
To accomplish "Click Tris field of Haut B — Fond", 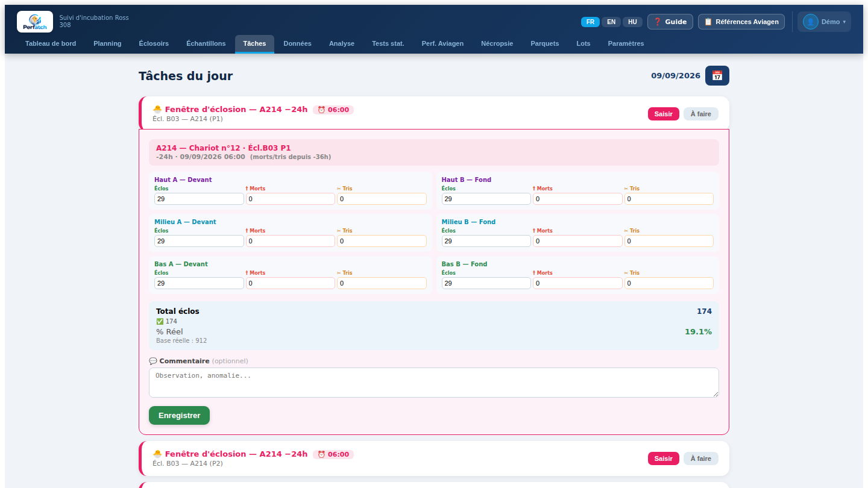I will (x=669, y=199).
